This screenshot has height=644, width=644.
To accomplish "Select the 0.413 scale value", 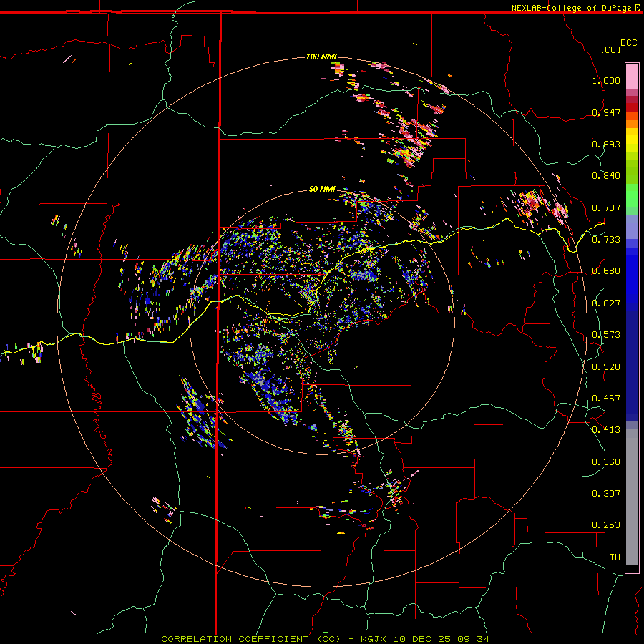I will point(606,430).
